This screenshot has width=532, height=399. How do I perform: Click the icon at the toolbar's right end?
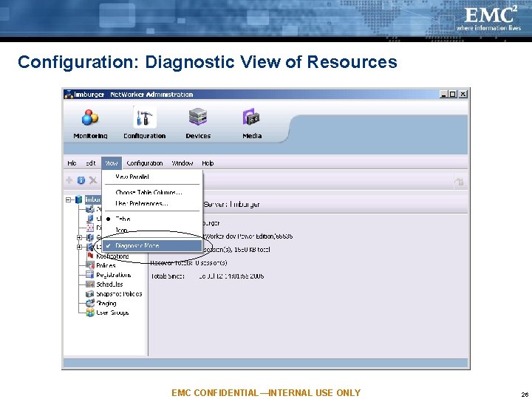[459, 182]
